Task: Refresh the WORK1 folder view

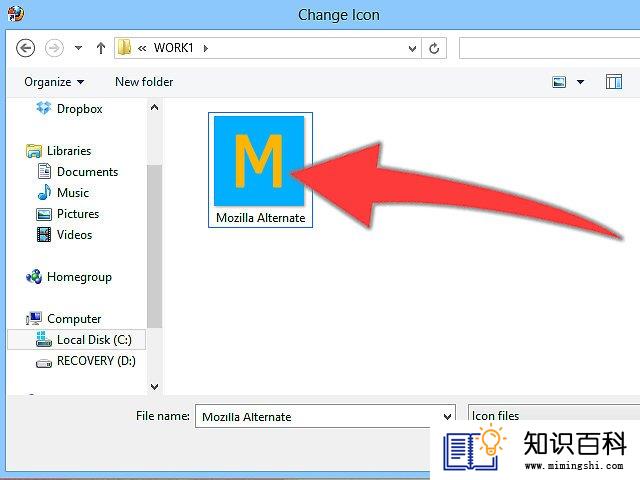Action: pyautogui.click(x=434, y=48)
